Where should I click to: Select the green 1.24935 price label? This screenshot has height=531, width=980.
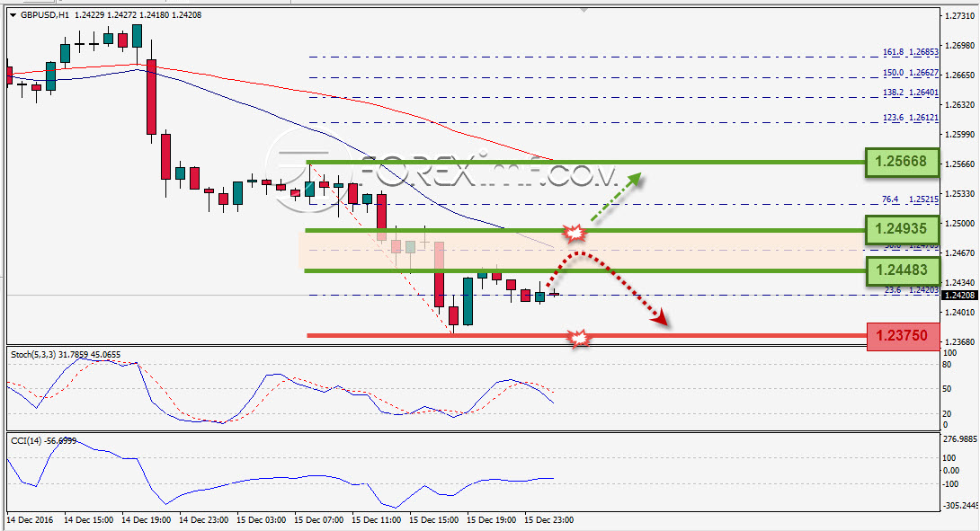point(902,229)
